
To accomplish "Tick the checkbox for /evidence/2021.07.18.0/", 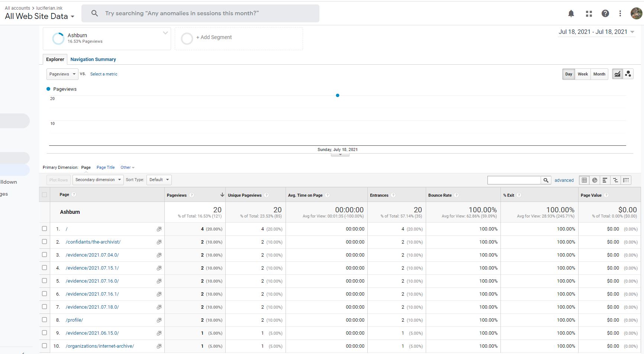I will 45,307.
